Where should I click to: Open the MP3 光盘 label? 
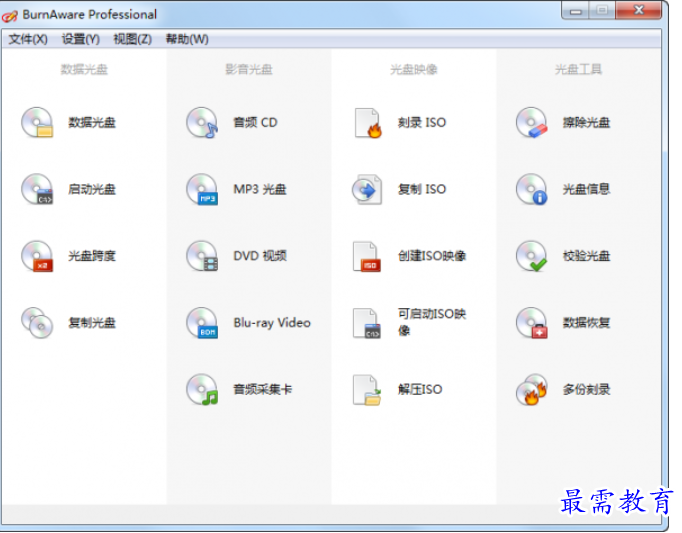tap(260, 189)
